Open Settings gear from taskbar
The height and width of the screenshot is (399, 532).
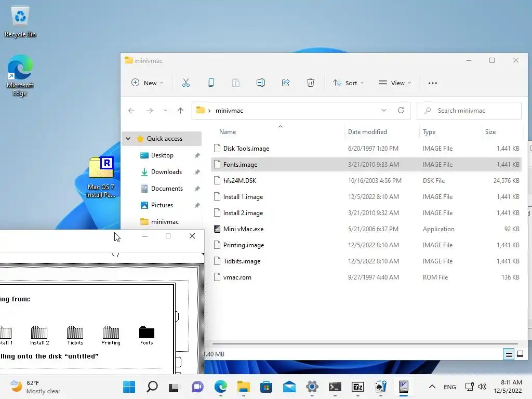pos(312,387)
